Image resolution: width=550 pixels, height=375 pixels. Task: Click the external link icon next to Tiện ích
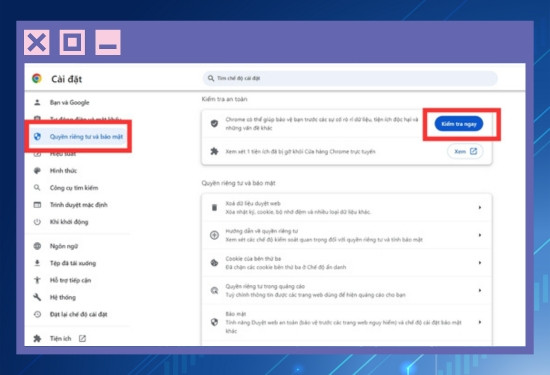[x=82, y=339]
